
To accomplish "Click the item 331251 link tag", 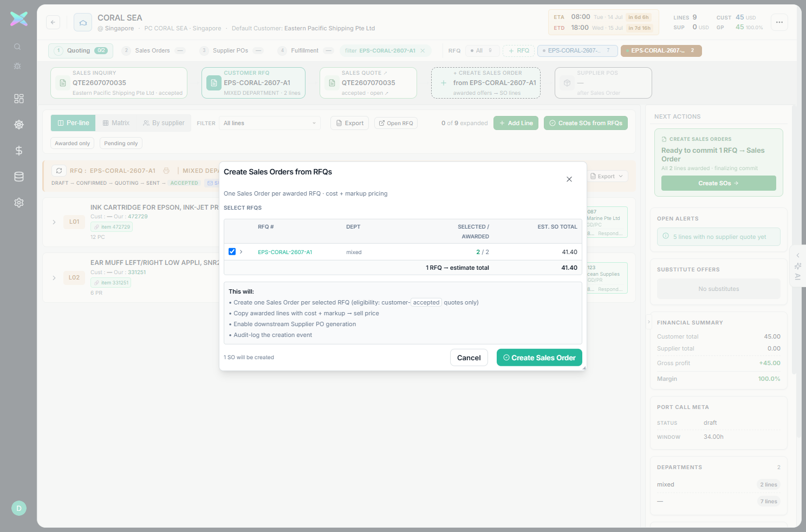I will coord(111,283).
